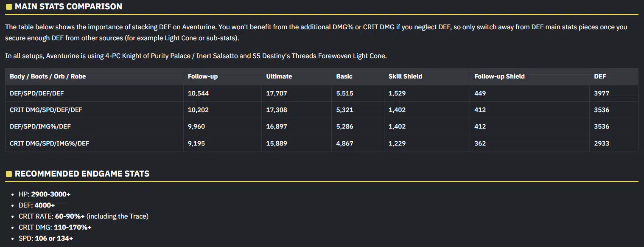Click the 3977 DEF value
Viewport: 644px width, 247px height.
click(602, 93)
